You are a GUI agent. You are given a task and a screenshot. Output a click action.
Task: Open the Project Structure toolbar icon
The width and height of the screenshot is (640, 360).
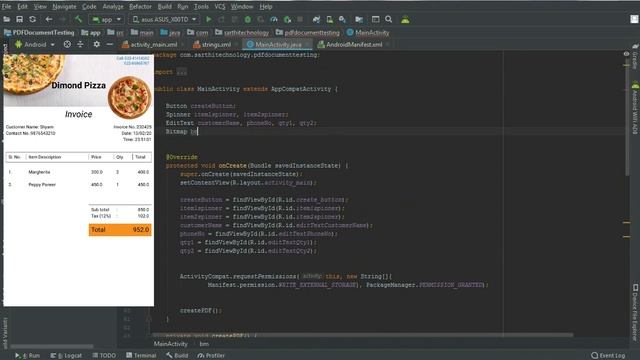[x=359, y=19]
